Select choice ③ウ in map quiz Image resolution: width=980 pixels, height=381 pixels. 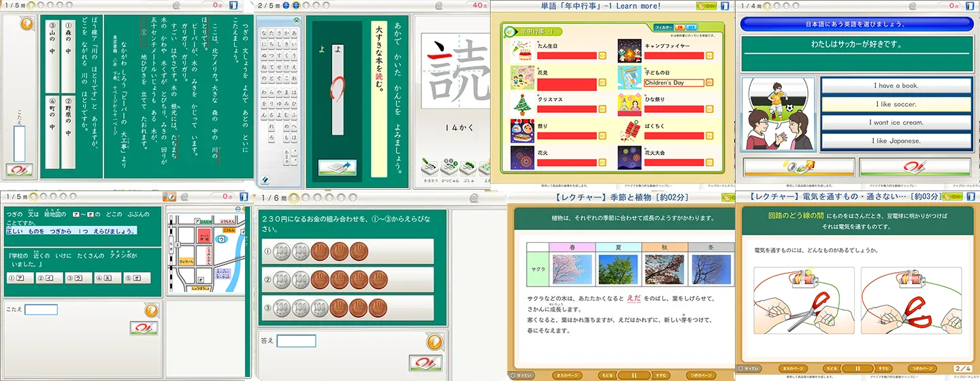pos(78,278)
